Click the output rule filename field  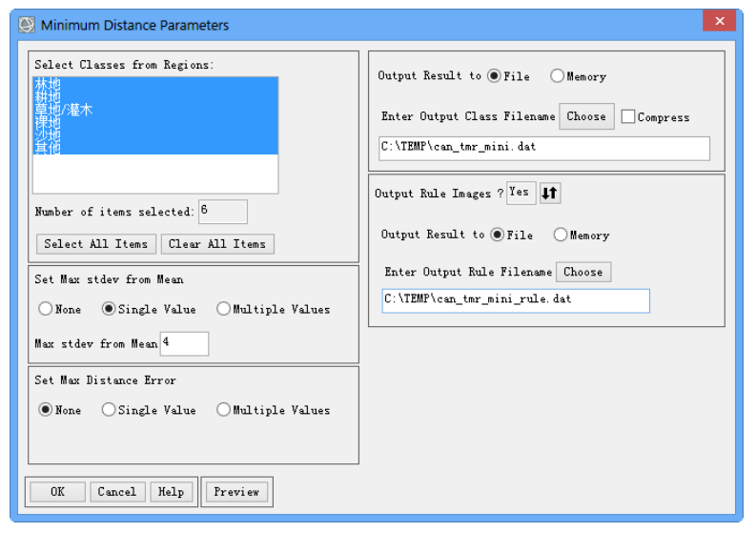tap(516, 300)
